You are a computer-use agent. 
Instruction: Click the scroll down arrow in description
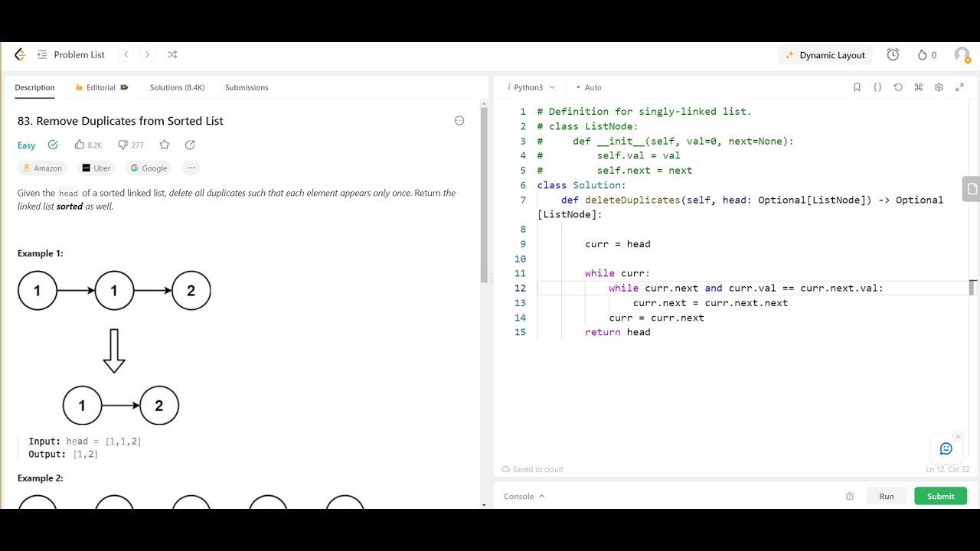(483, 505)
